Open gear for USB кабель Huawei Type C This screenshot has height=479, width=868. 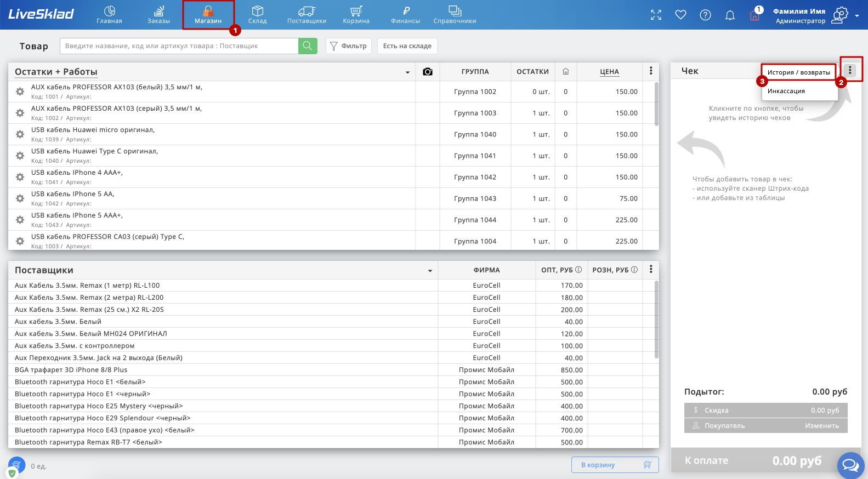pyautogui.click(x=20, y=156)
